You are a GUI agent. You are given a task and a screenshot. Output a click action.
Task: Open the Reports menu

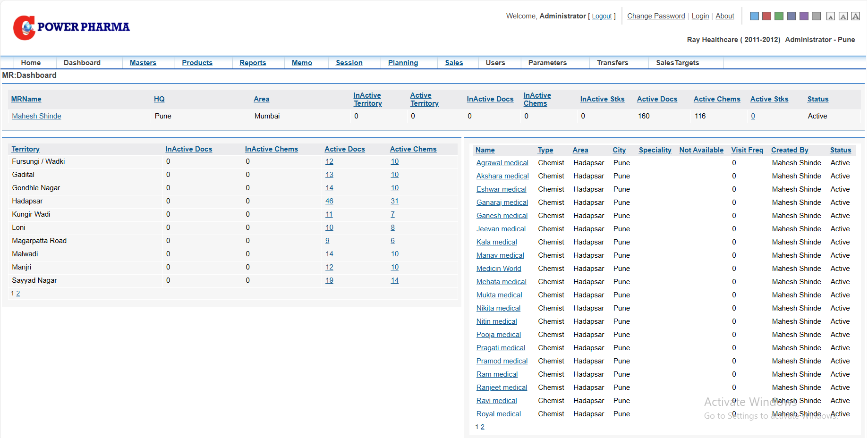click(x=253, y=63)
